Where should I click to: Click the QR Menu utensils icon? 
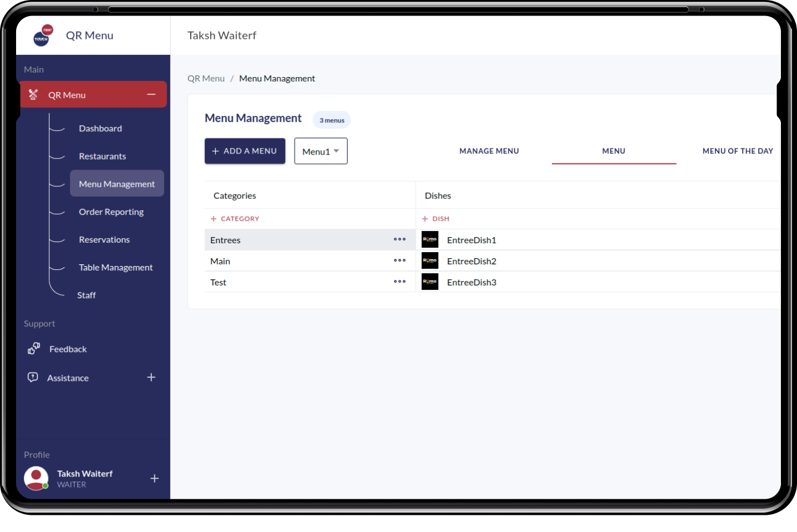[x=33, y=95]
